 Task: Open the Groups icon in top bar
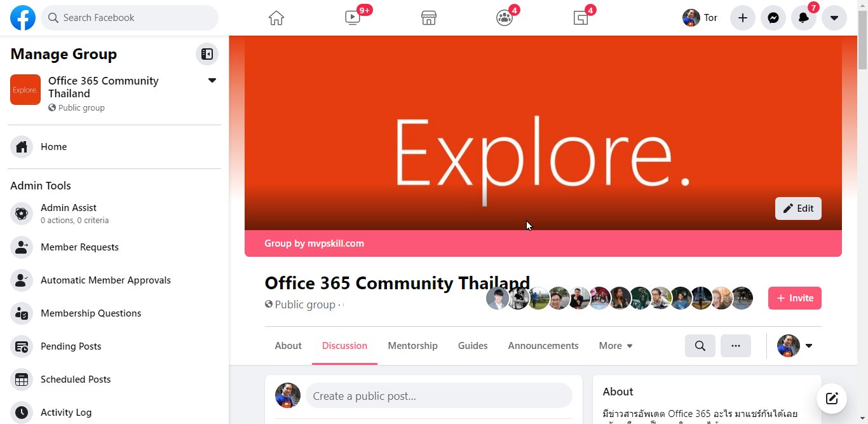(505, 18)
